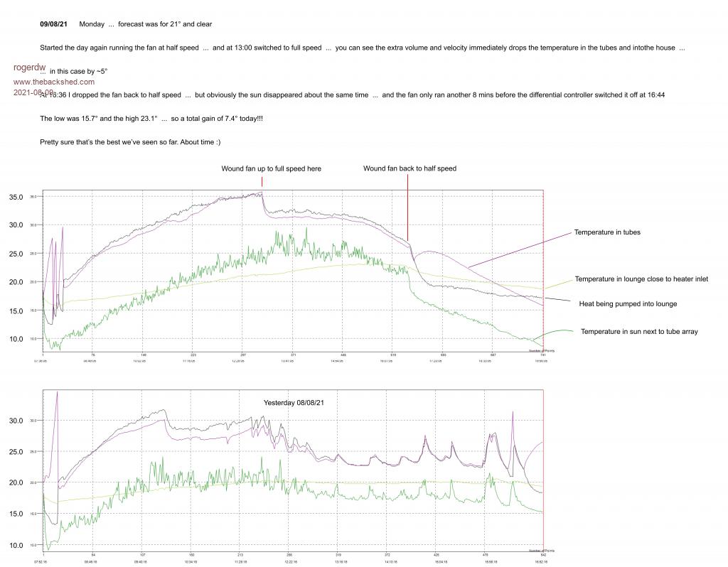Click the 'Temperature in tubes' legend label

point(607,232)
